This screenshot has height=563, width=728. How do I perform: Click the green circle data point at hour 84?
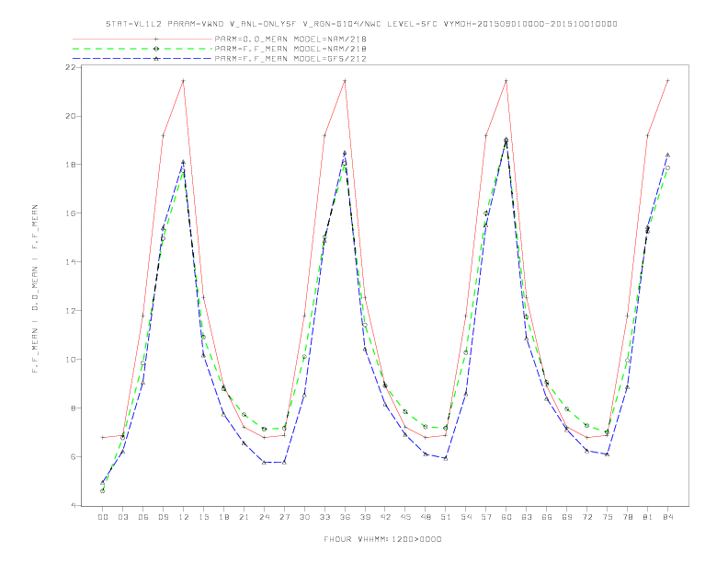(667, 168)
